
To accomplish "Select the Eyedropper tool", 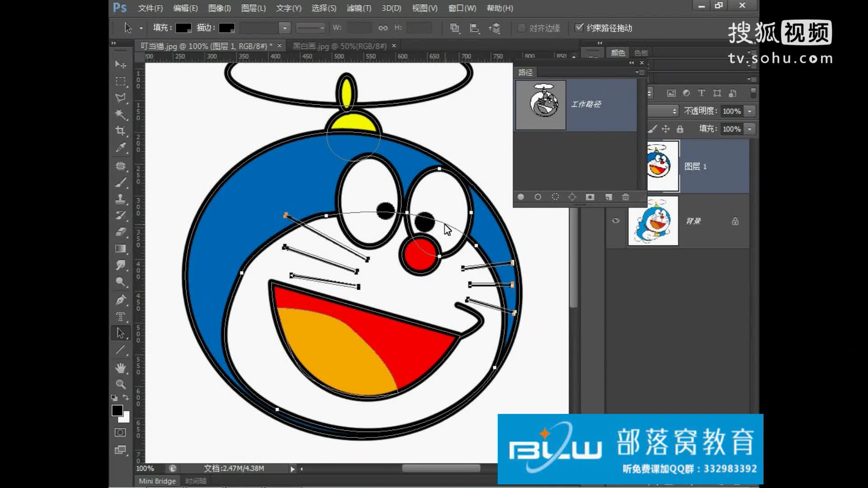I will click(x=120, y=148).
